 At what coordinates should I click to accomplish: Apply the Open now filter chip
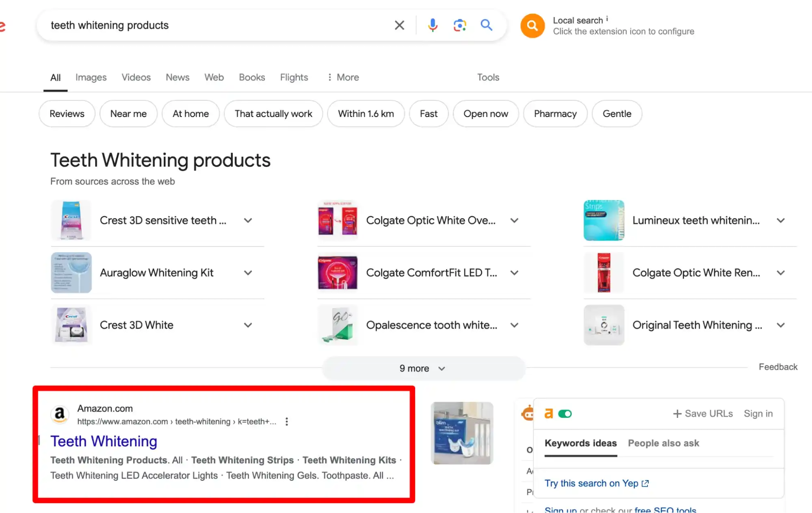pos(486,114)
